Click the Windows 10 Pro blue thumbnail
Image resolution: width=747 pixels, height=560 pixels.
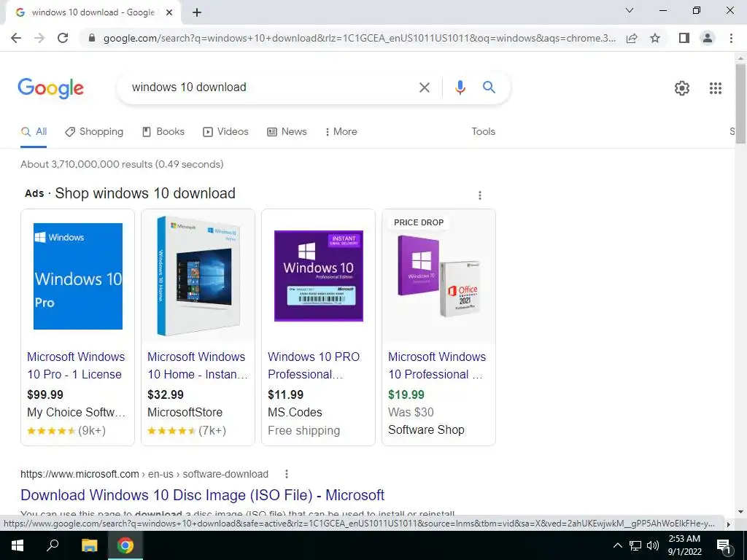(77, 276)
